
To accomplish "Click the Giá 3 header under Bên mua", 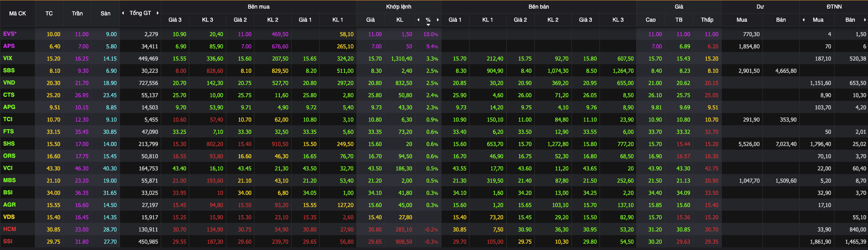I will tap(175, 20).
